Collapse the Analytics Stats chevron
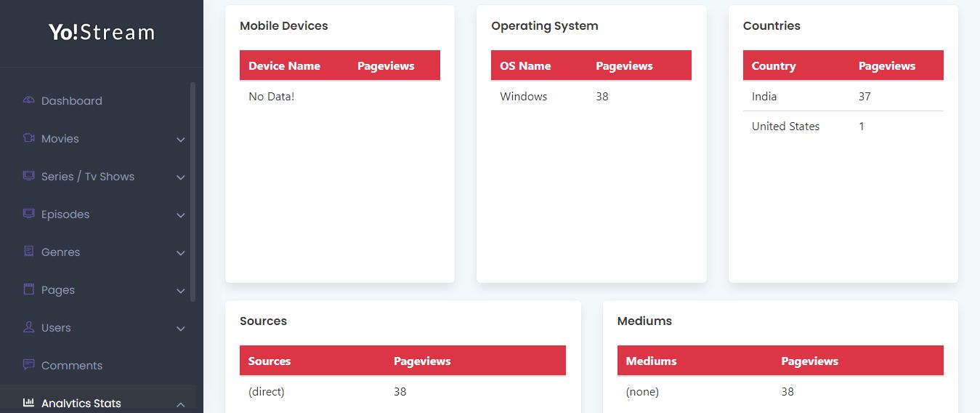The height and width of the screenshot is (413, 980). [181, 404]
